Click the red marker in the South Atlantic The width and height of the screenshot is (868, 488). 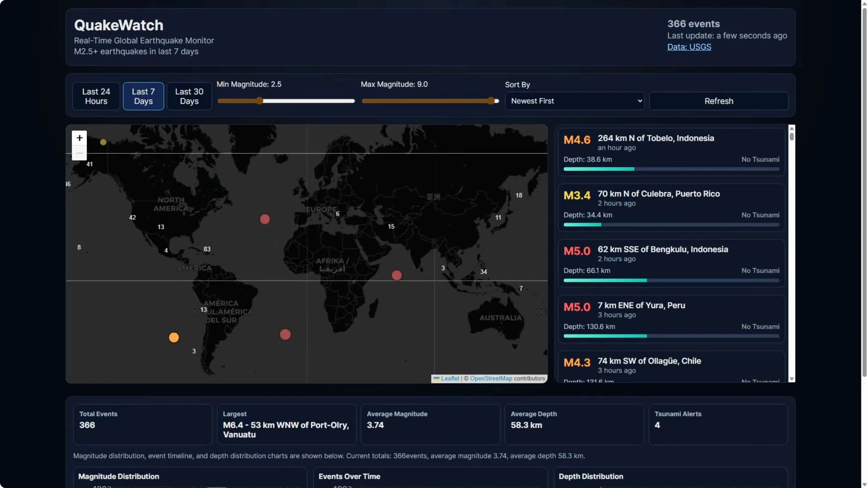[285, 335]
